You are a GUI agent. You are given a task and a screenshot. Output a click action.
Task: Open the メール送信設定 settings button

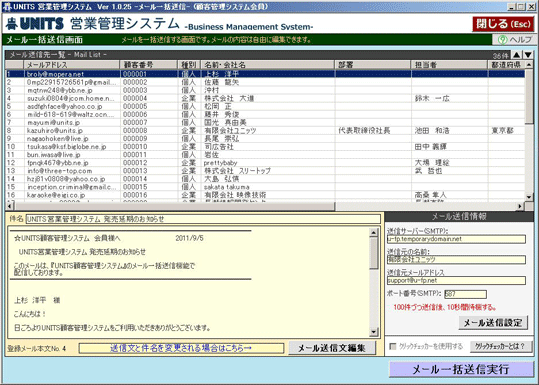[x=493, y=322]
